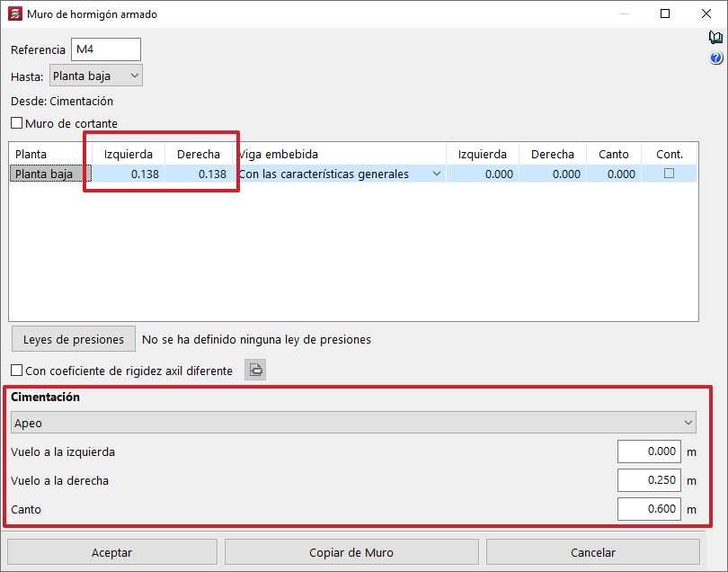
Task: Open the Cimentación type dropdown showing Apeo
Action: tap(354, 423)
